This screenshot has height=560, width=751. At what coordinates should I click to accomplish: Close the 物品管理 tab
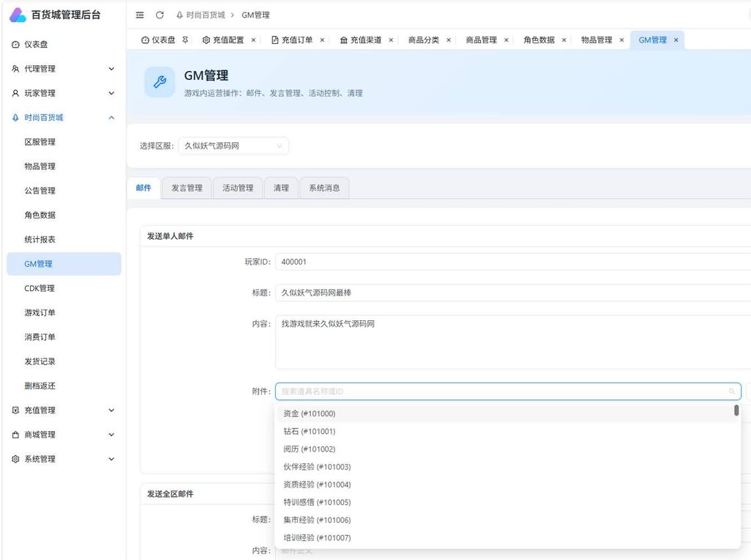(x=622, y=40)
